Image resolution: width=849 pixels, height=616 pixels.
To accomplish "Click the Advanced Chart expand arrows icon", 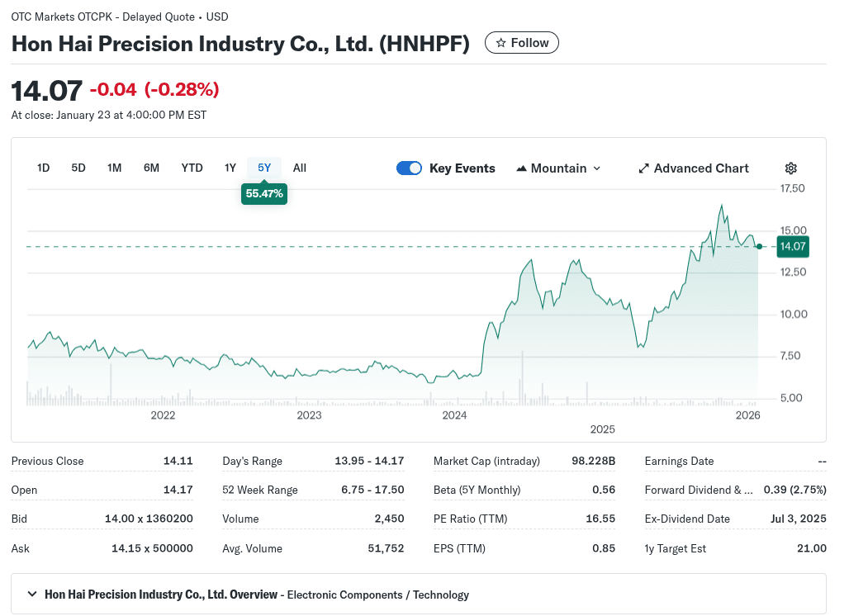I will (644, 168).
